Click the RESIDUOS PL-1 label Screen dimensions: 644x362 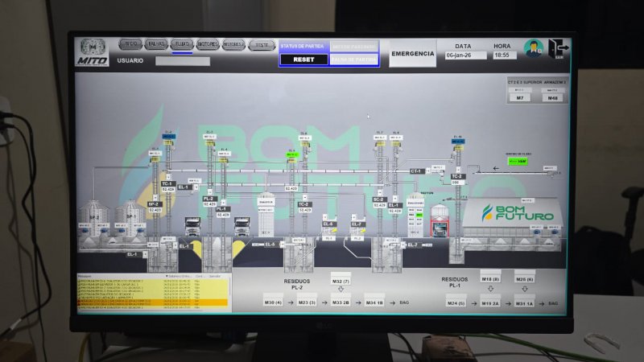[455, 282]
